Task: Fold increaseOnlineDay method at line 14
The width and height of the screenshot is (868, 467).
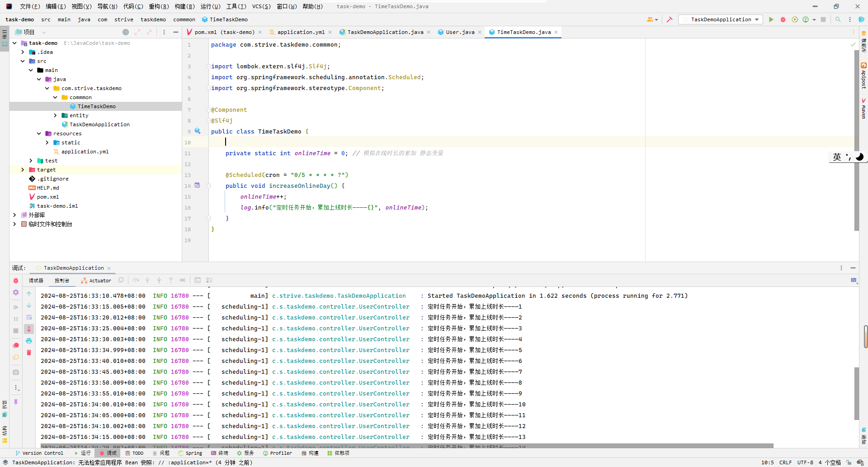Action: click(x=208, y=186)
